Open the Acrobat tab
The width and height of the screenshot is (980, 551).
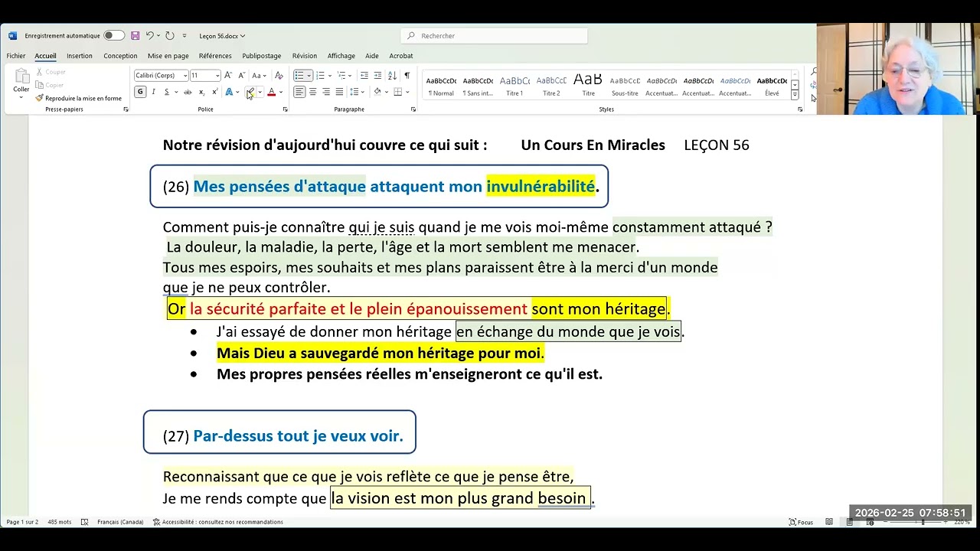(401, 56)
